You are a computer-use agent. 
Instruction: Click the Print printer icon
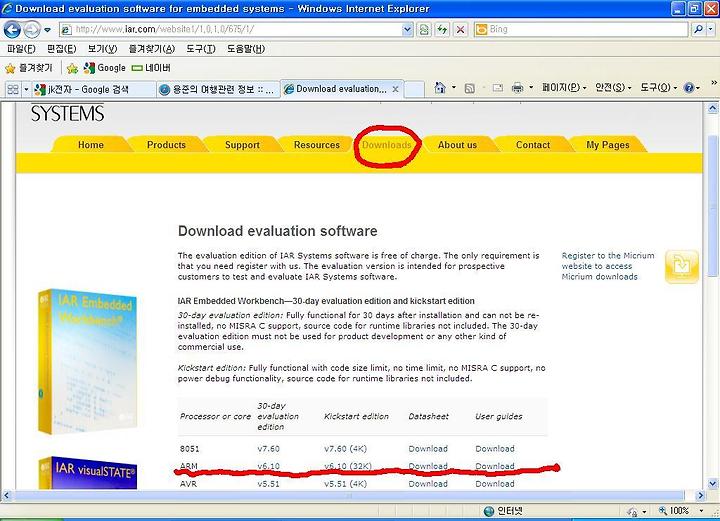point(518,88)
